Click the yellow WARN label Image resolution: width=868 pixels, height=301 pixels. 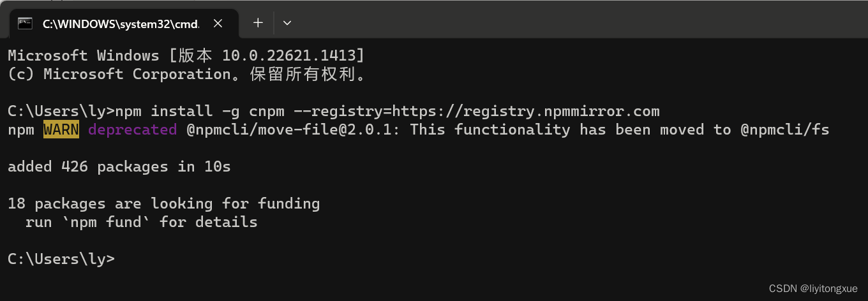pyautogui.click(x=61, y=130)
